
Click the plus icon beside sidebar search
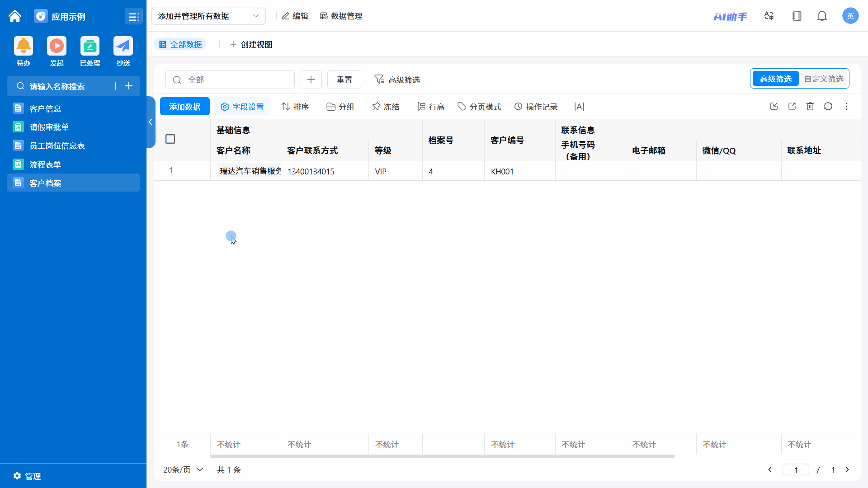tap(129, 86)
